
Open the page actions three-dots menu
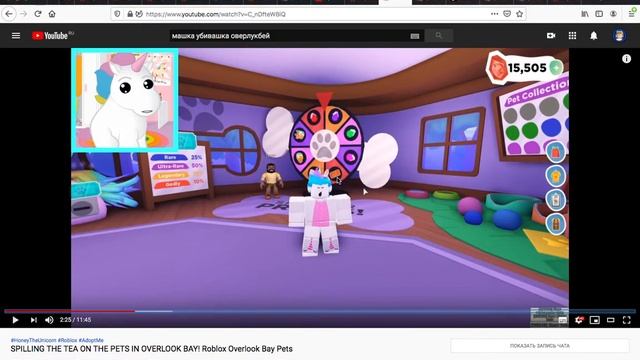pos(494,14)
